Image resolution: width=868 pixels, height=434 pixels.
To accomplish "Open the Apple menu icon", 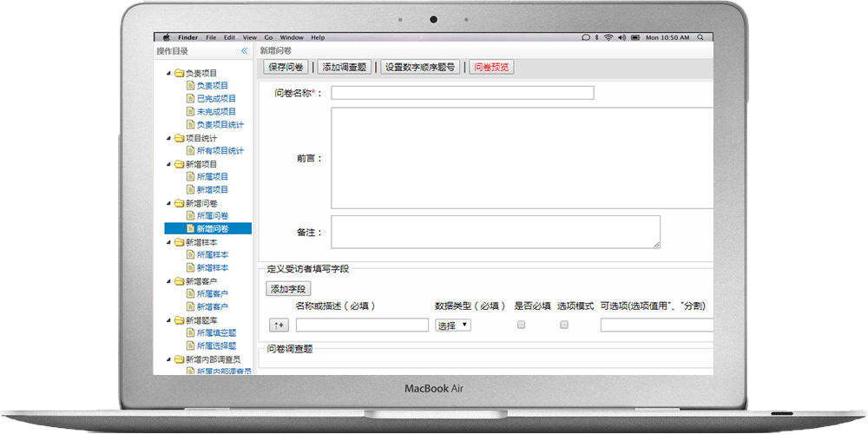I will click(x=166, y=37).
